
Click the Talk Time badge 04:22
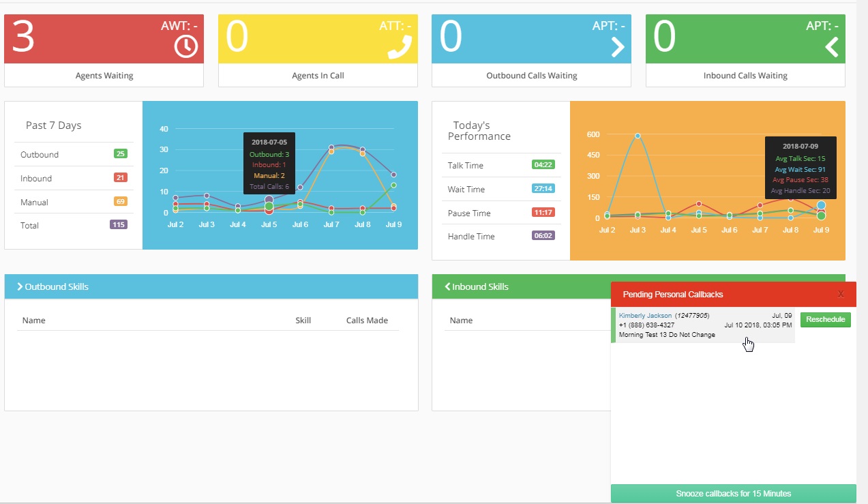click(543, 164)
